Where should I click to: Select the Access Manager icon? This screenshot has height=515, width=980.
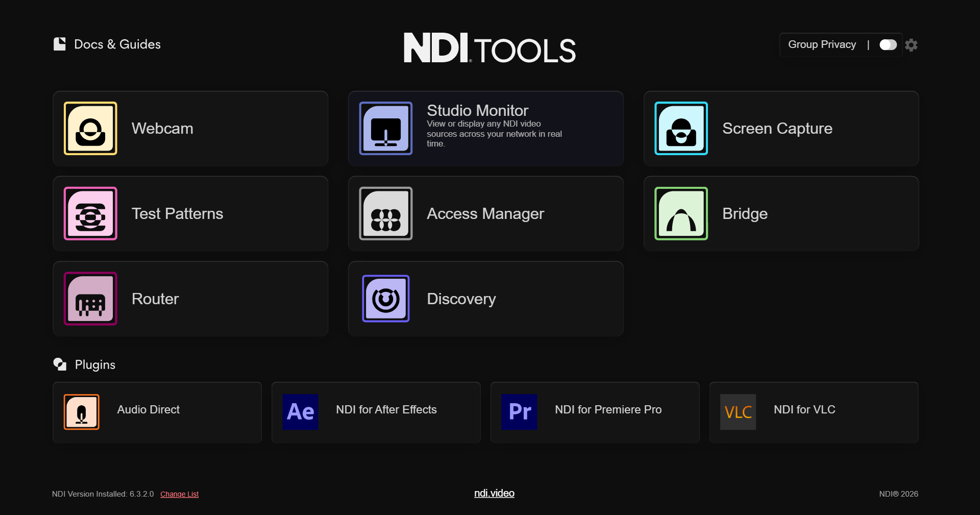(386, 213)
